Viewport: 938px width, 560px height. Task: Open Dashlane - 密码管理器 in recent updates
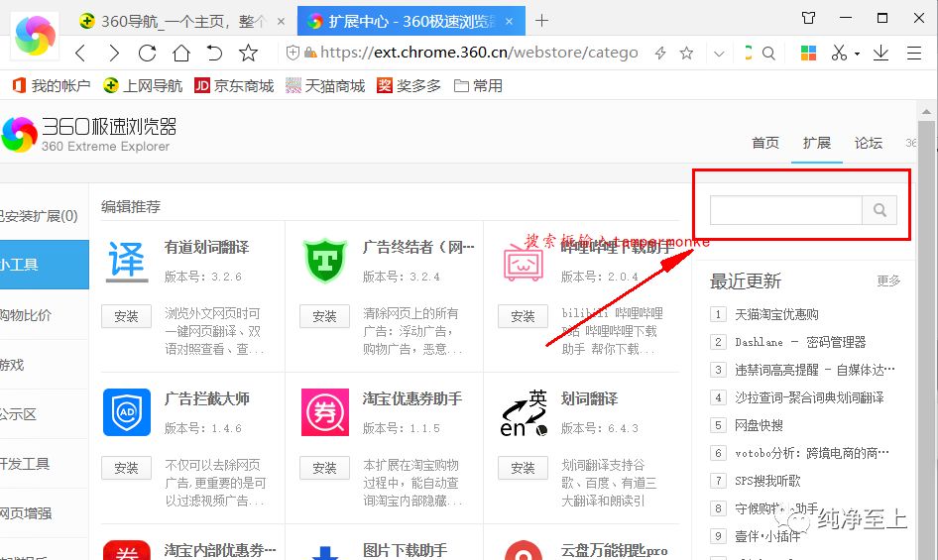pyautogui.click(x=800, y=342)
